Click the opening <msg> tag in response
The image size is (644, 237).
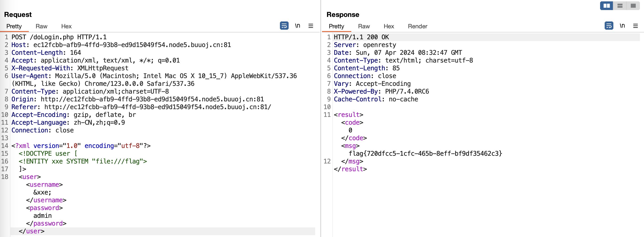pos(351,146)
